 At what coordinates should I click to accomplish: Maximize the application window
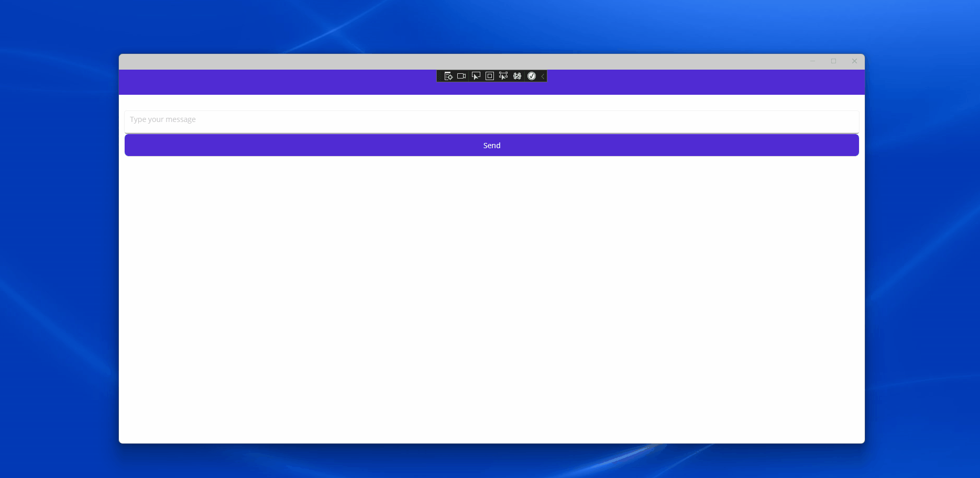click(833, 61)
